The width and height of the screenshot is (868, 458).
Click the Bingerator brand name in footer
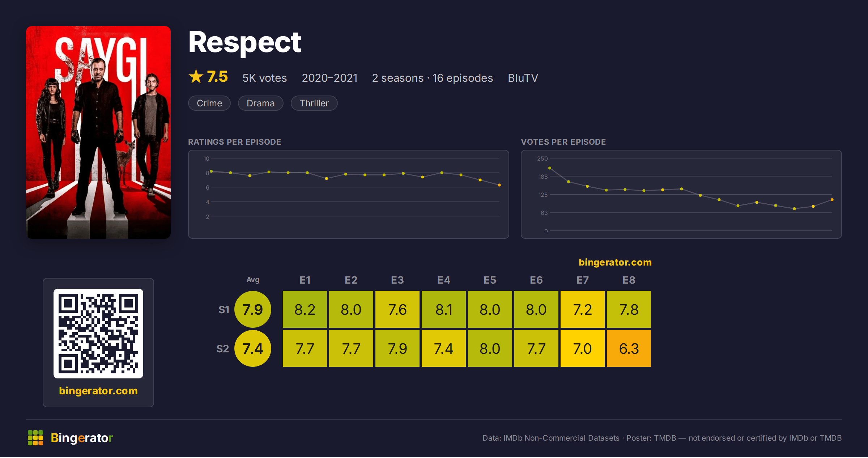[82, 438]
